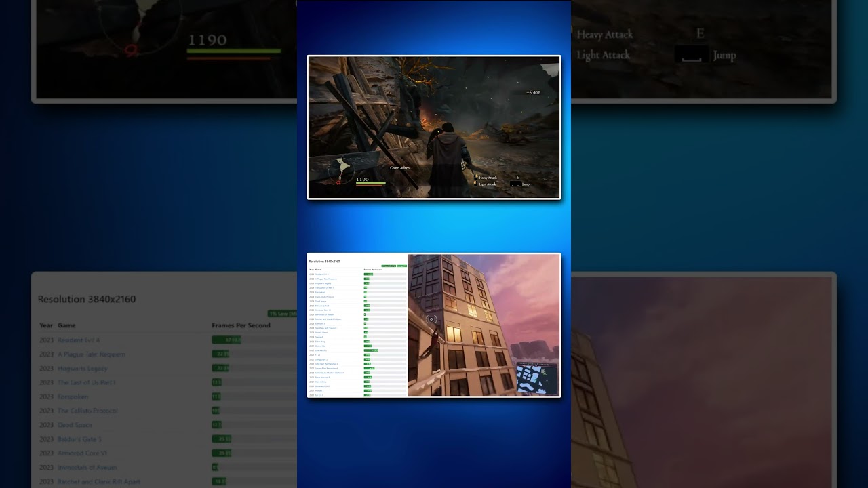
Task: Click the targeting reticle on the building wall
Action: [x=431, y=319]
